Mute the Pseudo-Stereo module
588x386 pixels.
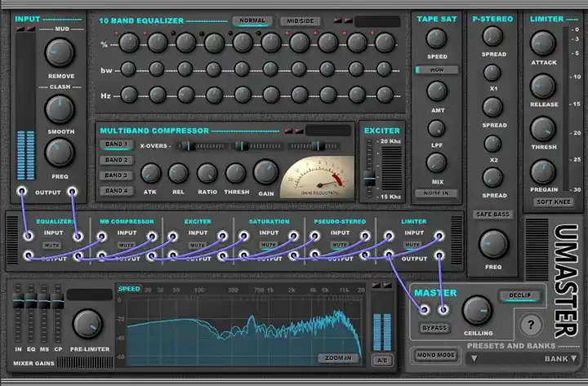click(x=340, y=246)
